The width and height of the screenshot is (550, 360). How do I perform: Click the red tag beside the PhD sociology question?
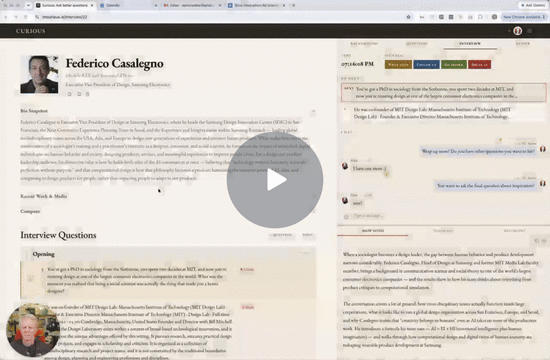[x=247, y=269]
